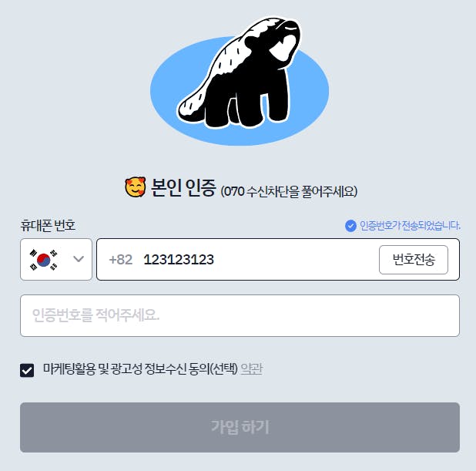Click the honey badger mascot logo
This screenshot has width=476, height=471.
tap(240, 72)
